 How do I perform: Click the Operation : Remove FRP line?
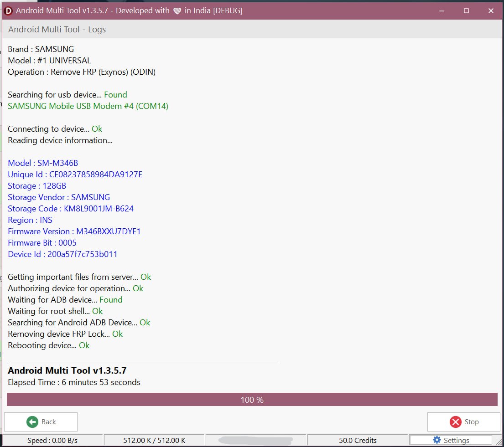82,72
